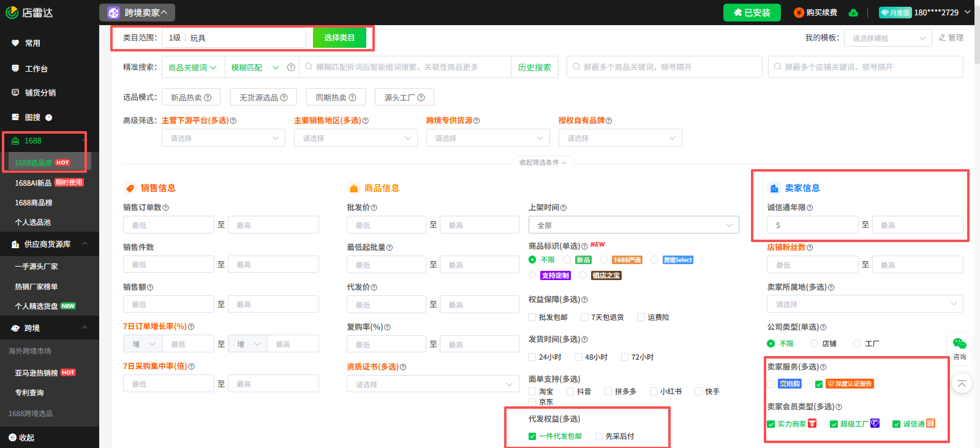Open 历史搜索 link
The height and width of the screenshot is (448, 980).
[535, 67]
